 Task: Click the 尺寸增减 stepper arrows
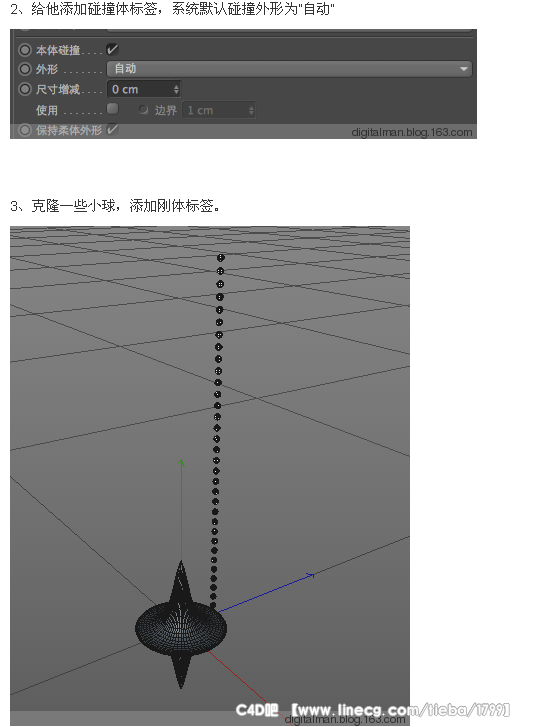point(176,89)
